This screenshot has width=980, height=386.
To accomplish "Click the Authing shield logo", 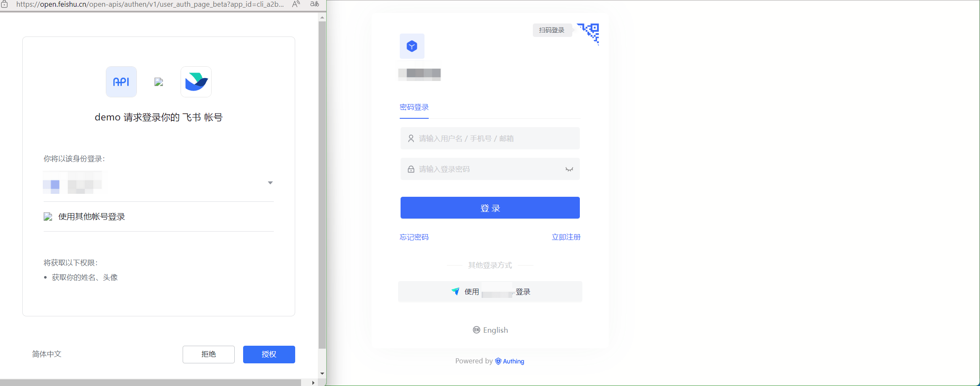I will (498, 361).
